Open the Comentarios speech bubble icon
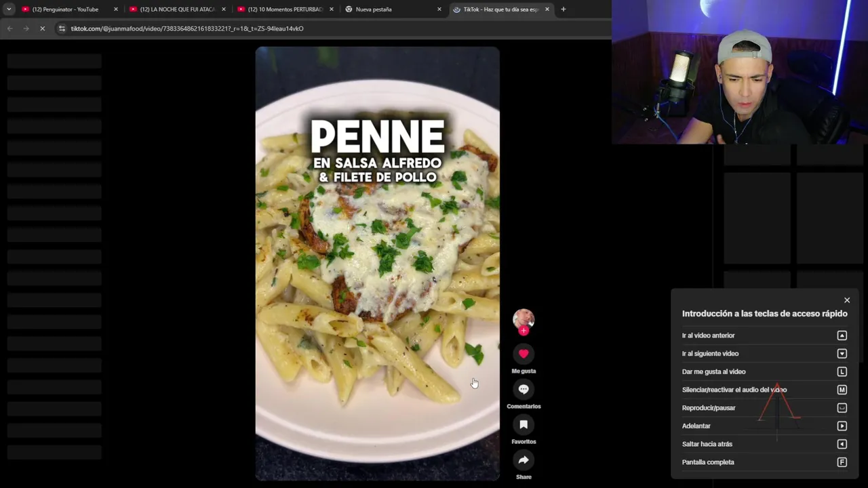This screenshot has width=868, height=488. (524, 389)
